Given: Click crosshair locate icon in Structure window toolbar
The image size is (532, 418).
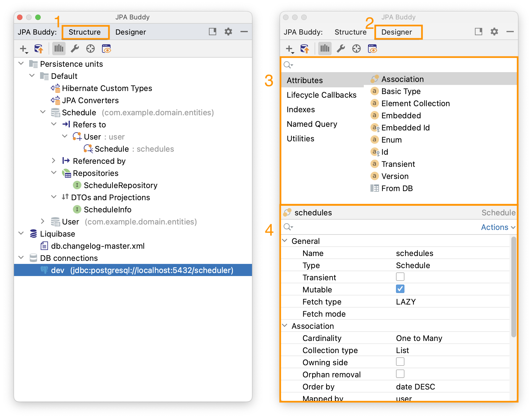Looking at the screenshot, I should click(x=90, y=49).
